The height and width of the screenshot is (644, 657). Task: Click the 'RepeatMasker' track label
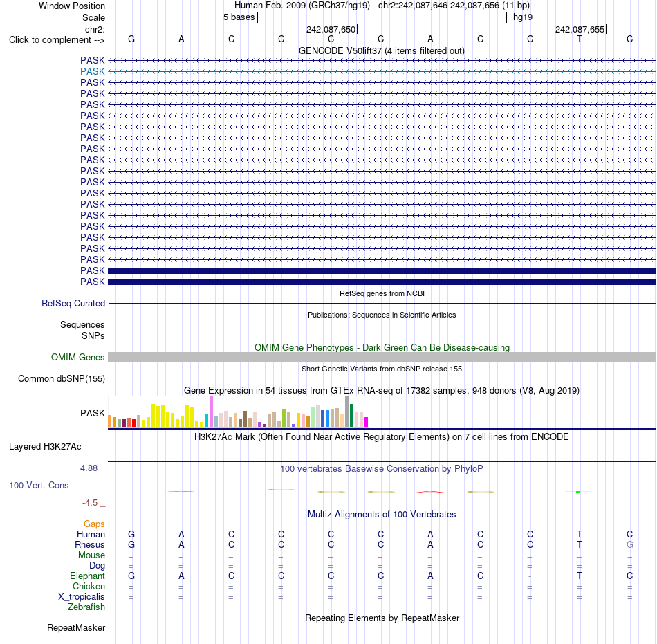(x=76, y=627)
